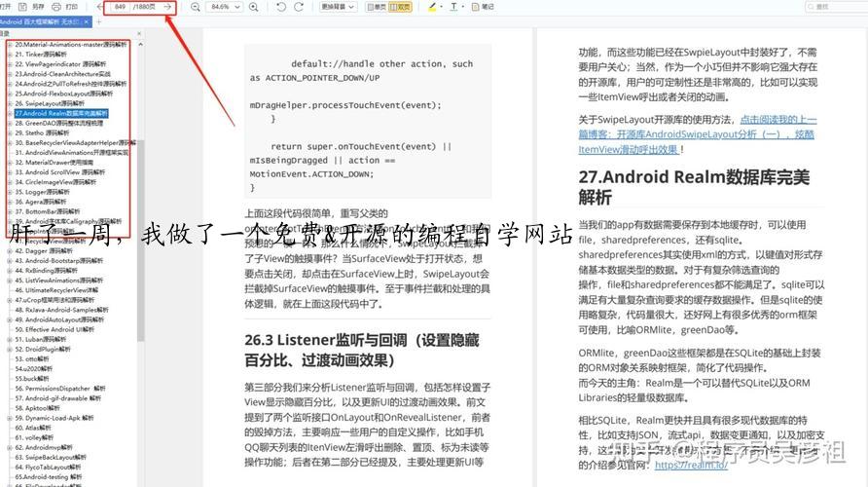Select 61. volley outline entry
Viewport: 868px width, 487px height.
tap(34, 437)
